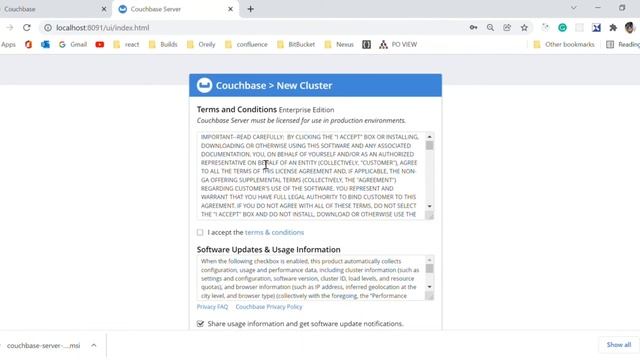
Task: Click the usage information box scroll up arrow
Action: (429, 260)
